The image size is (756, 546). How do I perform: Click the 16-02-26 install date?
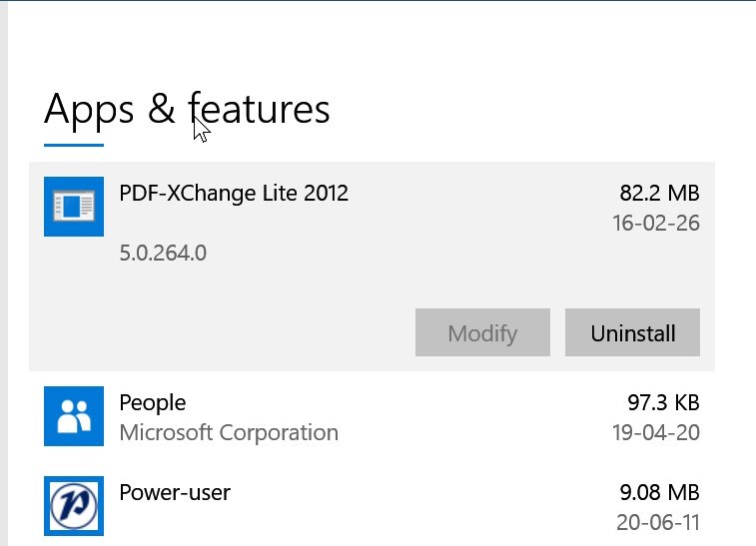pyautogui.click(x=656, y=223)
